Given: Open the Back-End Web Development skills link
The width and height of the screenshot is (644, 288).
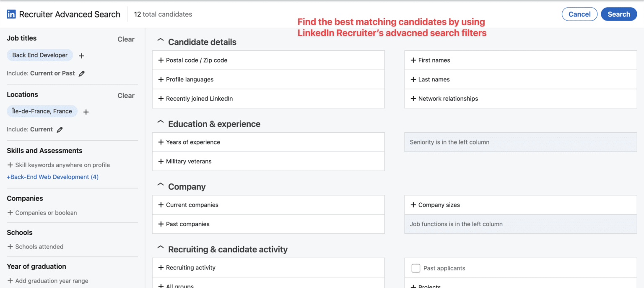Looking at the screenshot, I should click(x=52, y=177).
